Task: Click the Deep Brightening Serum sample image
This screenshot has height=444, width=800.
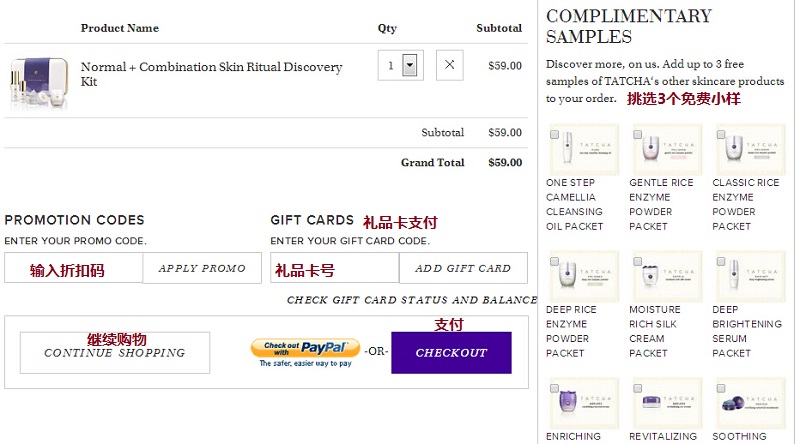Action: coord(751,276)
